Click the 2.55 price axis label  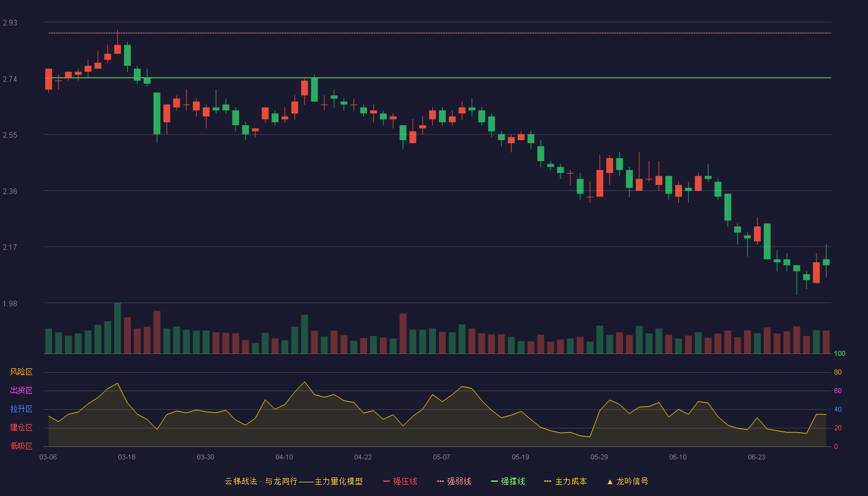[10, 135]
